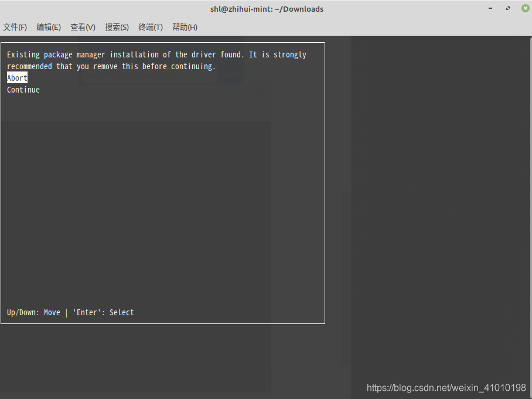Open the 搜索(S) menu

pos(117,27)
